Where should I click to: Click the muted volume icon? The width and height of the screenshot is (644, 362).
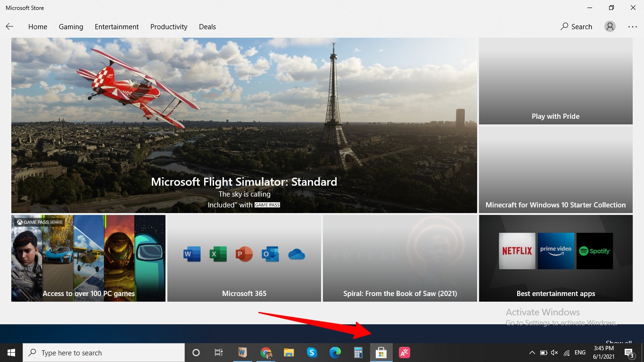pos(554,353)
